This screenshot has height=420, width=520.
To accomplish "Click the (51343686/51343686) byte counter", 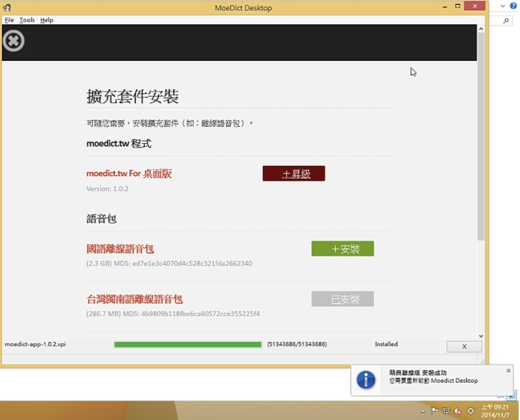I will (297, 344).
